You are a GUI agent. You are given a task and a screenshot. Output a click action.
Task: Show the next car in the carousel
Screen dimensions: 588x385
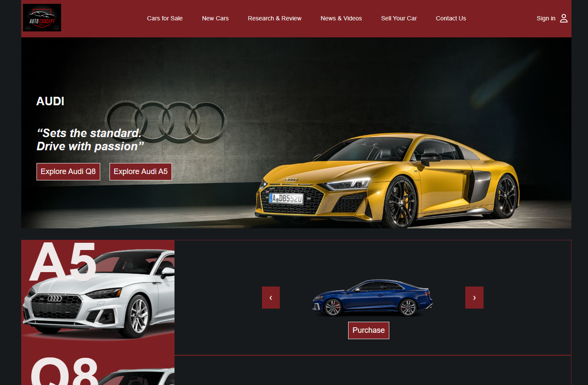pos(474,298)
